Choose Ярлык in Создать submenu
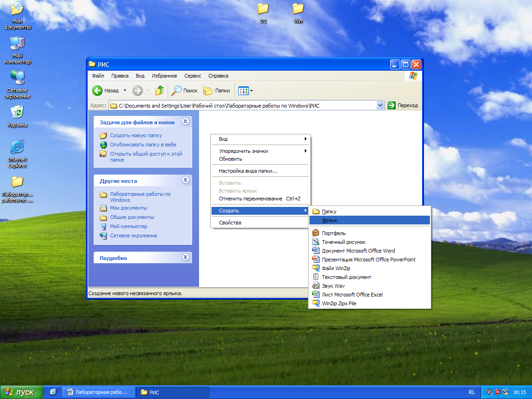The image size is (532, 399). pos(369,220)
